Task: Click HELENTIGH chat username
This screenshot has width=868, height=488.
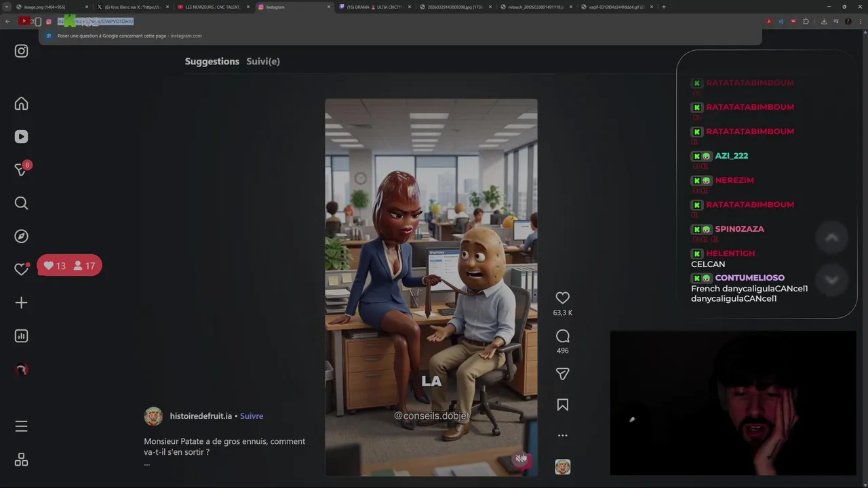Action: click(x=730, y=253)
